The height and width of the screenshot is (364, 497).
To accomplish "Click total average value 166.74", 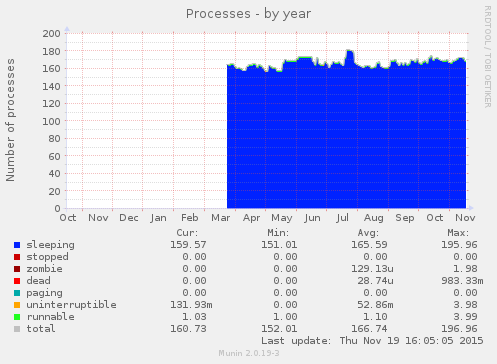I will (x=369, y=329).
